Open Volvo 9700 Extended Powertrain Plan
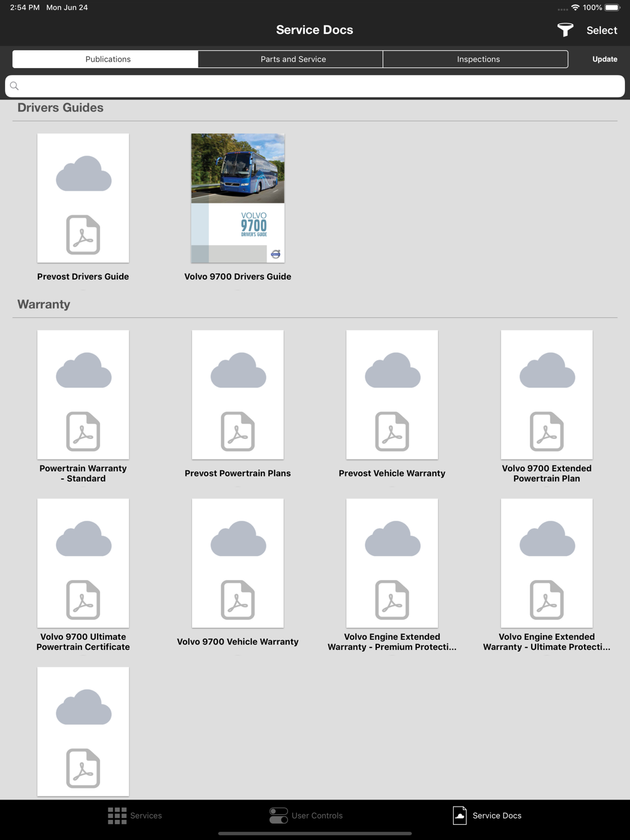This screenshot has height=840, width=630. click(x=547, y=395)
